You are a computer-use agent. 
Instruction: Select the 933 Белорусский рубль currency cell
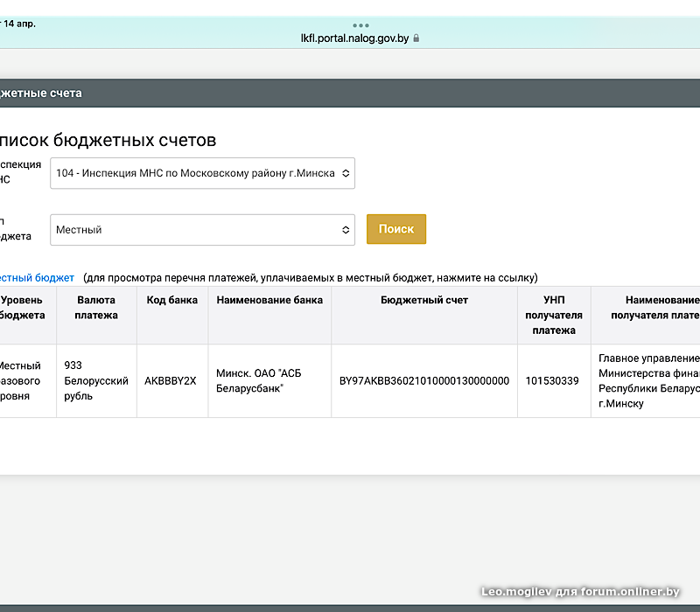[x=96, y=381]
